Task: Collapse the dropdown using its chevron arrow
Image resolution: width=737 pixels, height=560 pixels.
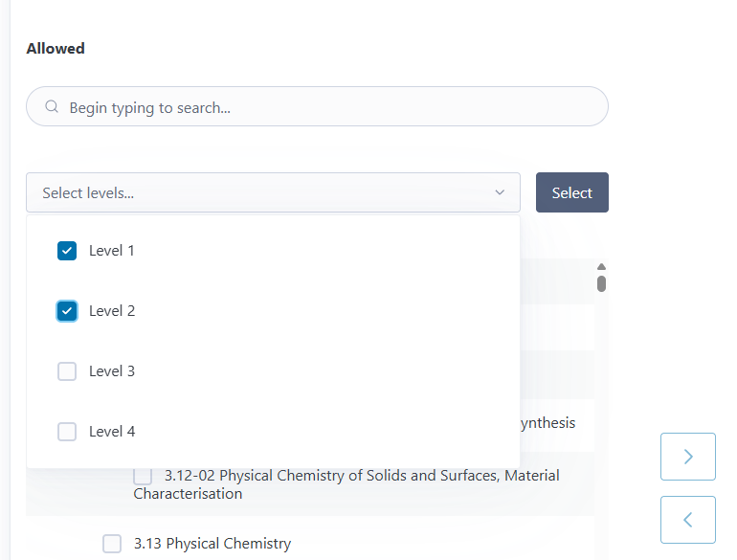Action: pos(500,193)
